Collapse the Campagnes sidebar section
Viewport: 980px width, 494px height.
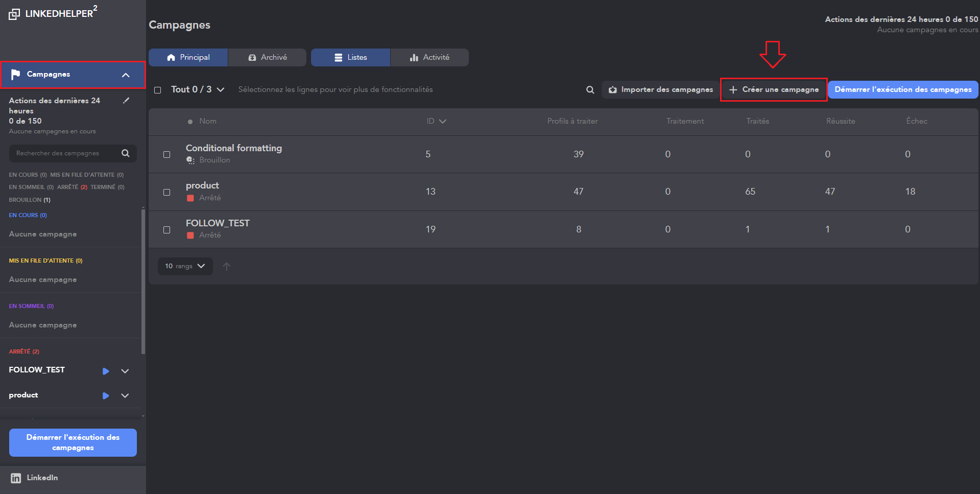tap(126, 75)
